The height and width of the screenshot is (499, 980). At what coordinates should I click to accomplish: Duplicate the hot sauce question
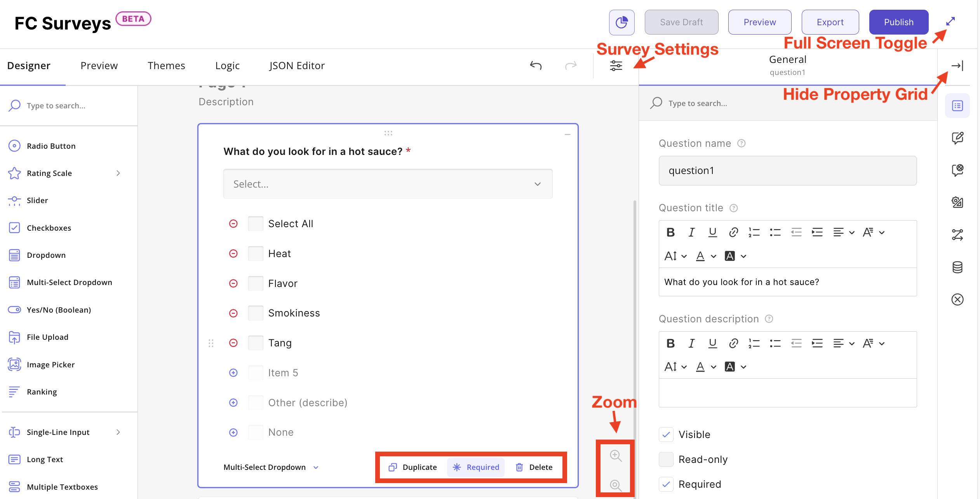point(413,467)
